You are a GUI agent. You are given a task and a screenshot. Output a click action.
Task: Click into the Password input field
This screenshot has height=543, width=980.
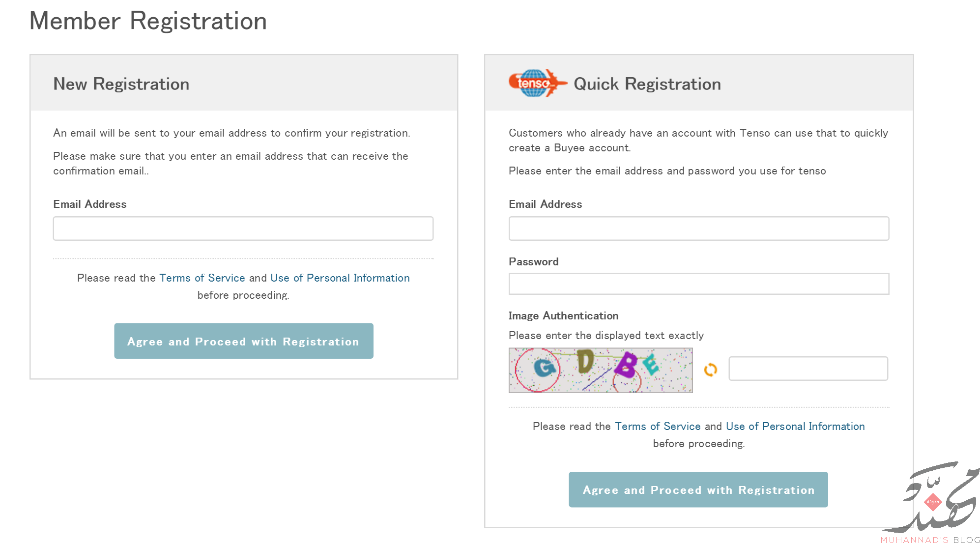[698, 284]
